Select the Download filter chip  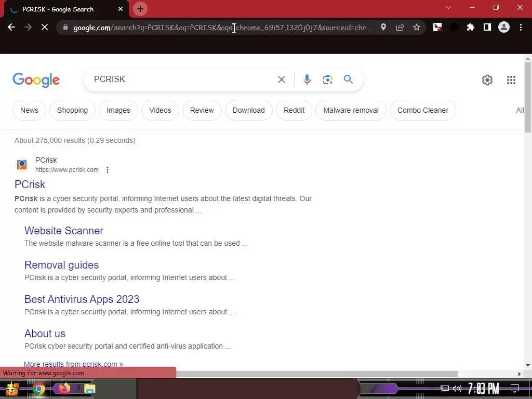coord(249,110)
